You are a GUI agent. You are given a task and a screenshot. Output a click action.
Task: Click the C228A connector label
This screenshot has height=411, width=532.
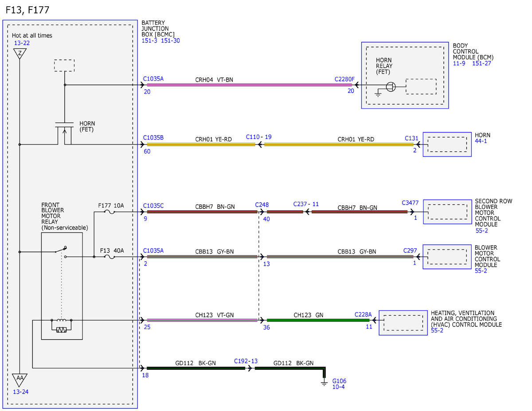[363, 314]
